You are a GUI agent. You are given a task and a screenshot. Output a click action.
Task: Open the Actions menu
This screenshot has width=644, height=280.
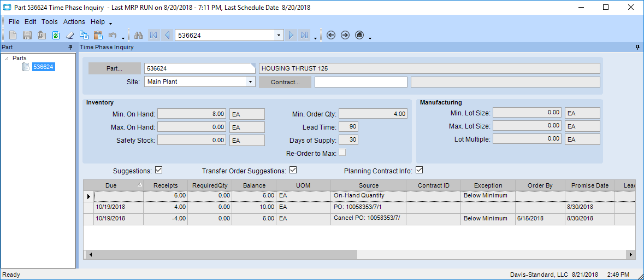(74, 22)
